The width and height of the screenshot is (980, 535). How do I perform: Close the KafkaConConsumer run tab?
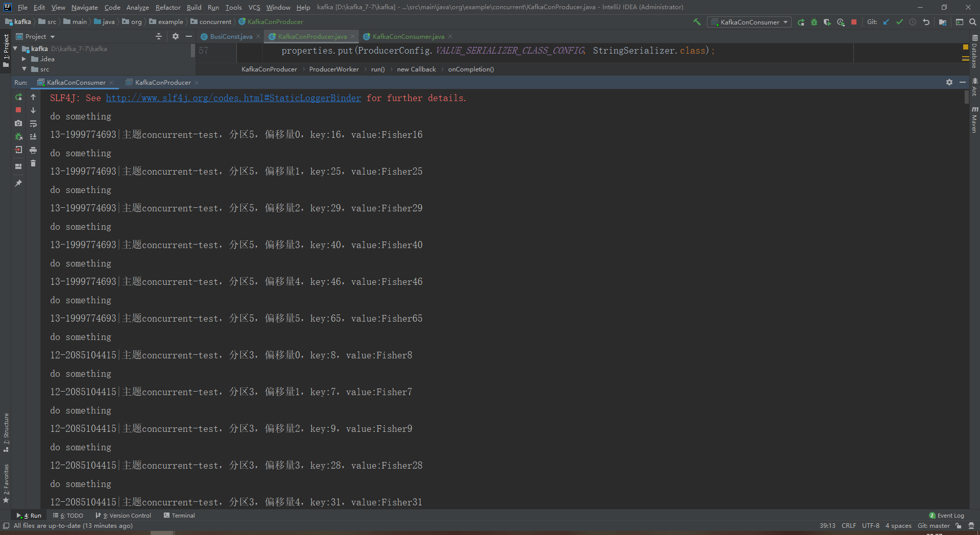coord(111,82)
